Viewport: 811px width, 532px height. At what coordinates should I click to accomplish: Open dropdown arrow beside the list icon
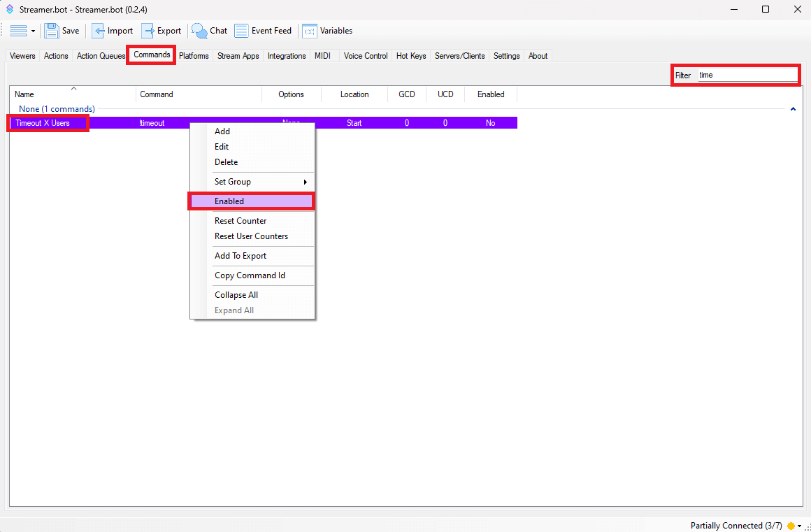[x=33, y=31]
